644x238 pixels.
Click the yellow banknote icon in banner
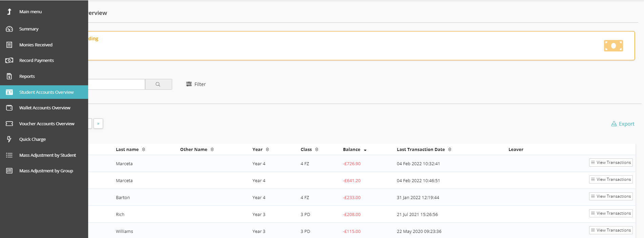[x=613, y=46]
